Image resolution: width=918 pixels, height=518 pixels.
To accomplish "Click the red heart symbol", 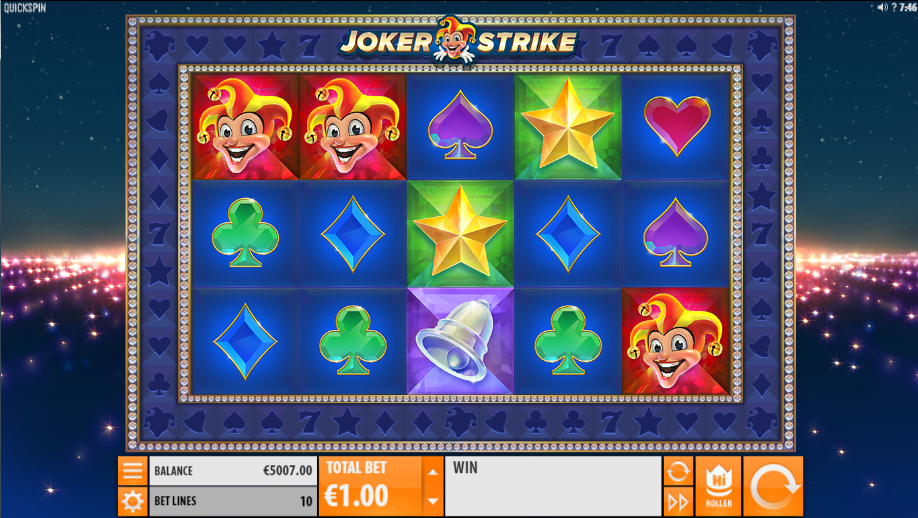I will click(676, 126).
